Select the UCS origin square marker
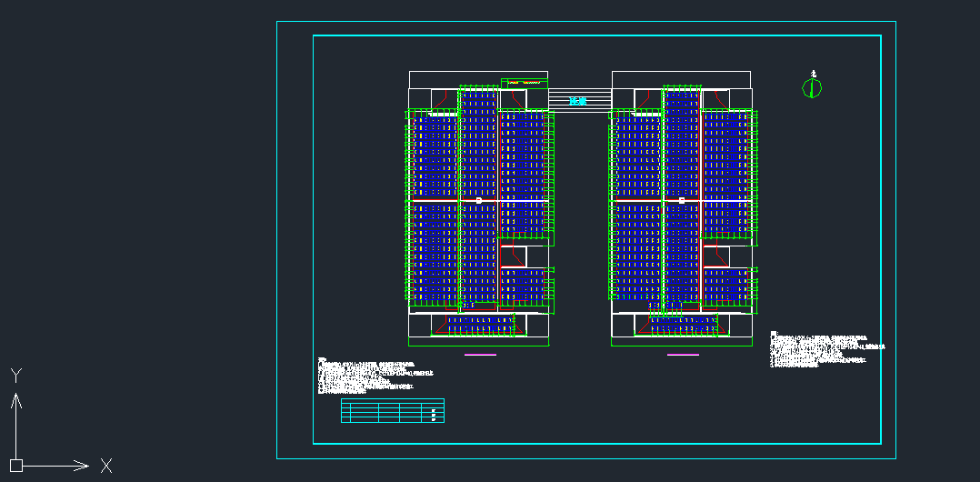The height and width of the screenshot is (482, 980). [x=15, y=466]
